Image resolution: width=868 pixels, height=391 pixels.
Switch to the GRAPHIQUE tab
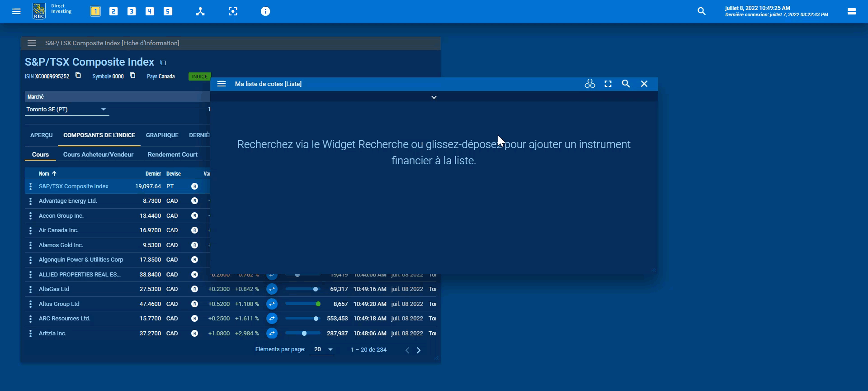click(162, 135)
